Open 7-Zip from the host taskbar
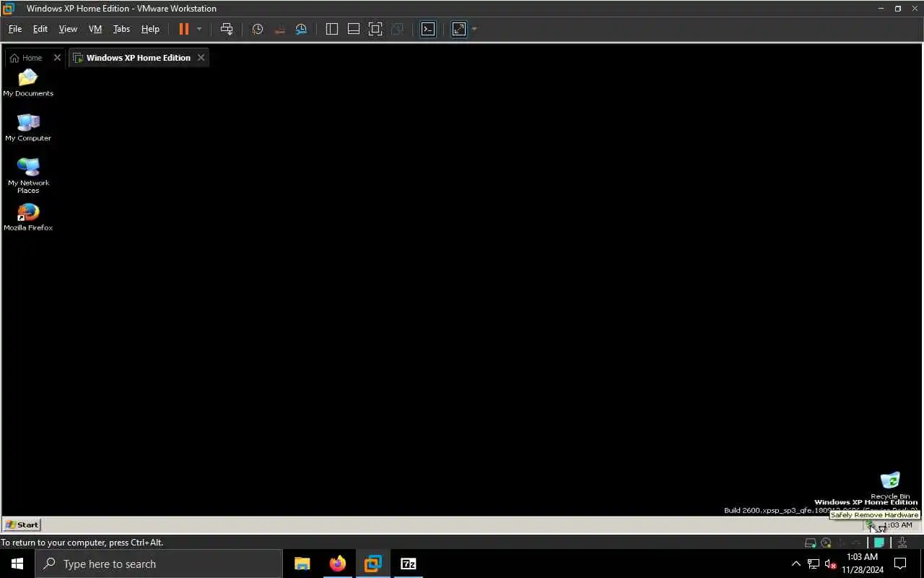 point(408,564)
